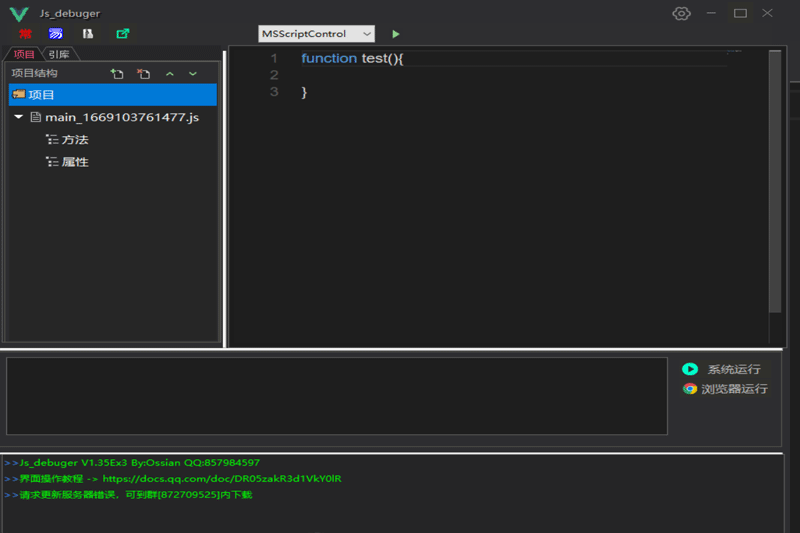
Task: Click the code editor vertical scrollbar
Action: [775, 181]
